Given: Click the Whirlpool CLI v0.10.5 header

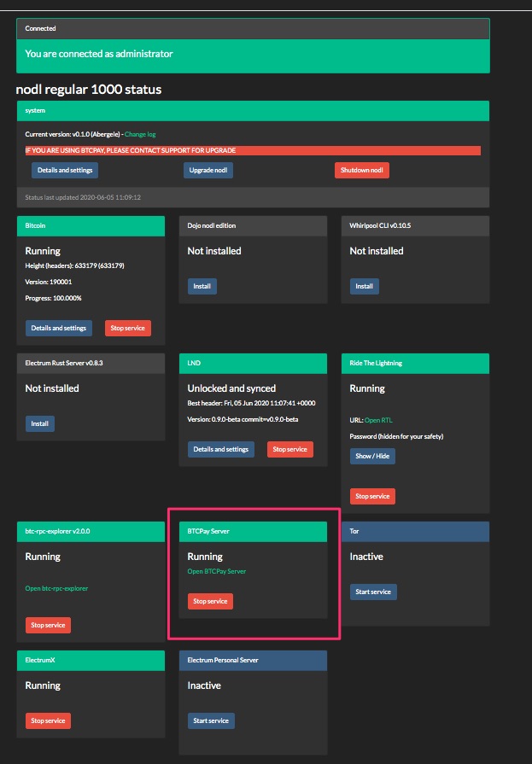Looking at the screenshot, I should tap(416, 225).
